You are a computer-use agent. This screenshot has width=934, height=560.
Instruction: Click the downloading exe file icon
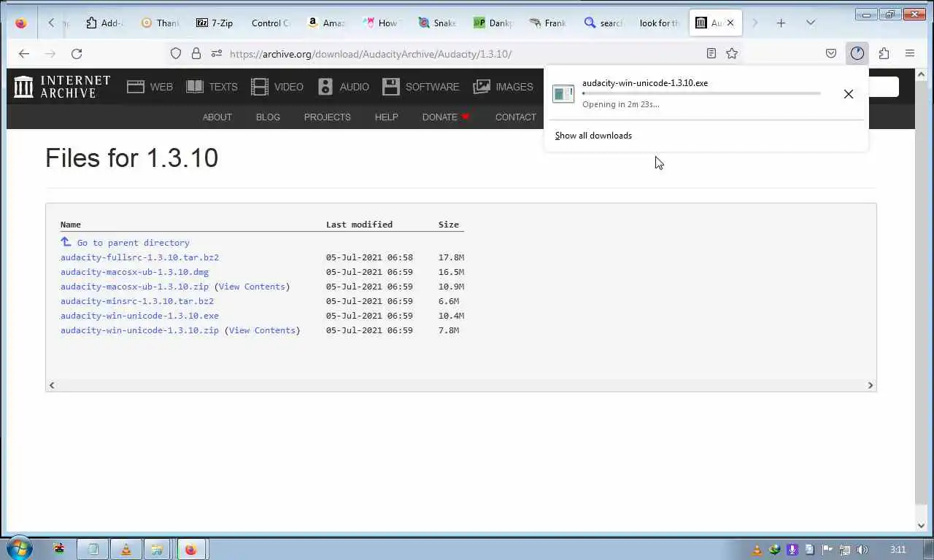click(x=563, y=93)
